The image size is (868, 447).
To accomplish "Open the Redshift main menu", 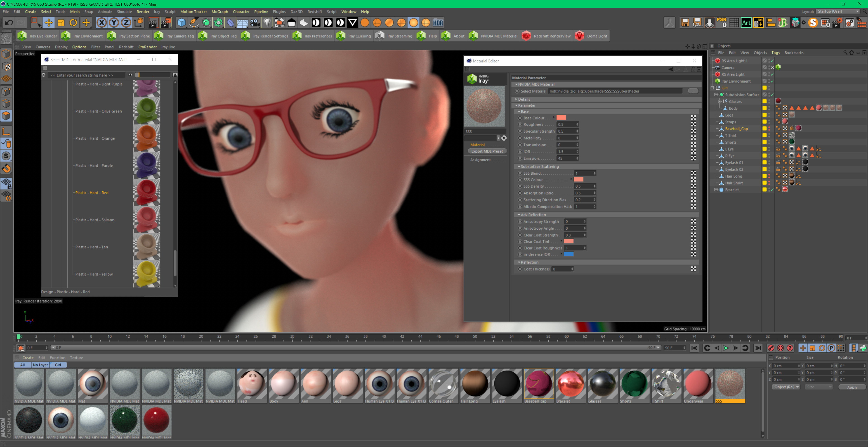I will click(x=314, y=12).
